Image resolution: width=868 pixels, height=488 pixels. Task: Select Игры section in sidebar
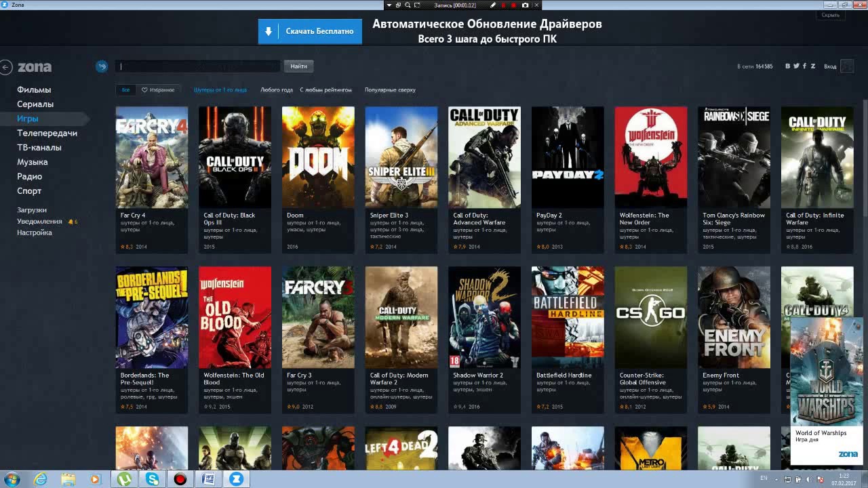[28, 119]
